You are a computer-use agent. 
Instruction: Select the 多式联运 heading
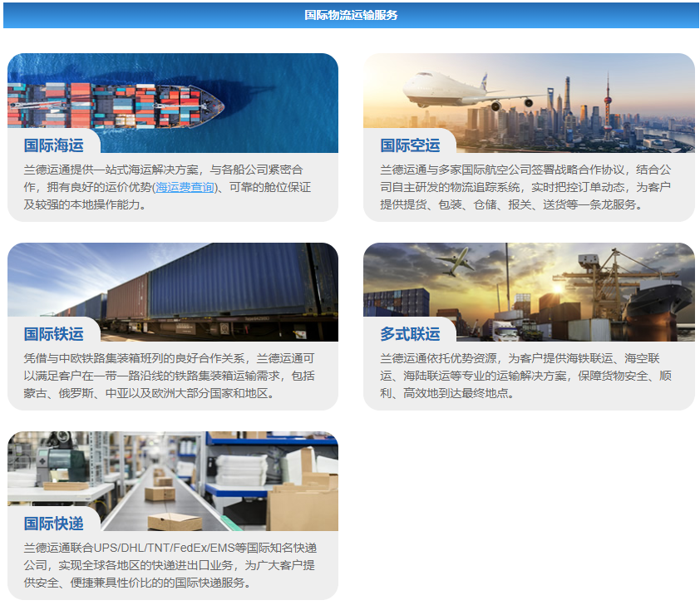tap(410, 334)
